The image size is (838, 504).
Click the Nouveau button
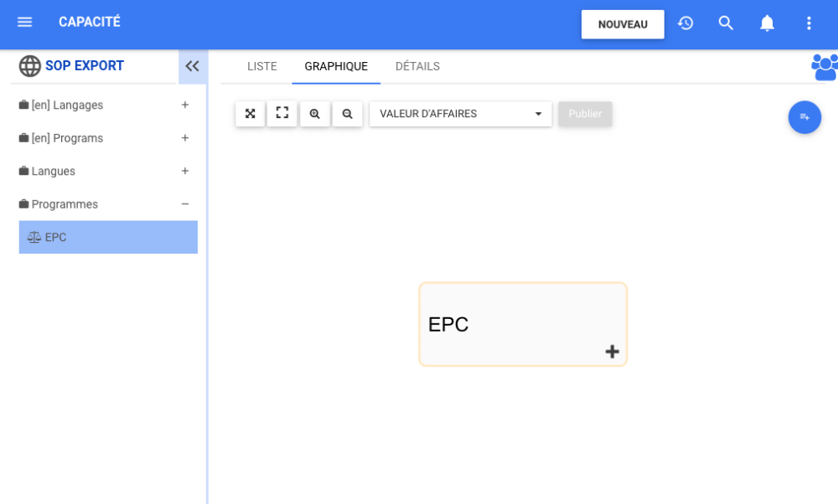tap(623, 24)
